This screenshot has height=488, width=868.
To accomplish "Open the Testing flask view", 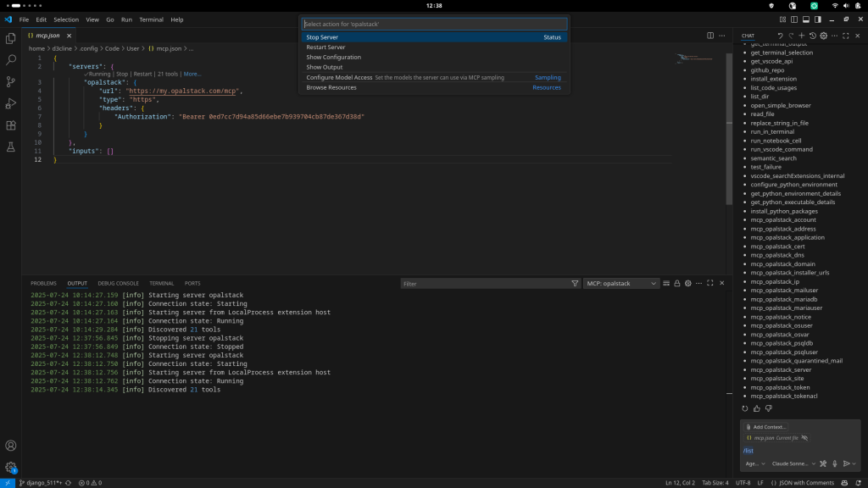I will (x=10, y=147).
